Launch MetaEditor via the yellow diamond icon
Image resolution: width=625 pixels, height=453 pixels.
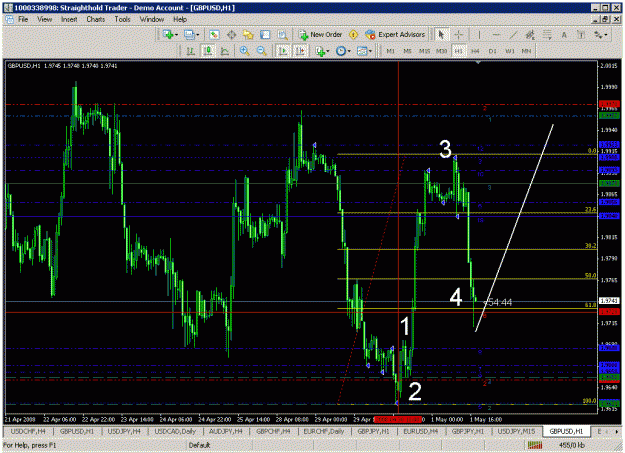point(353,35)
